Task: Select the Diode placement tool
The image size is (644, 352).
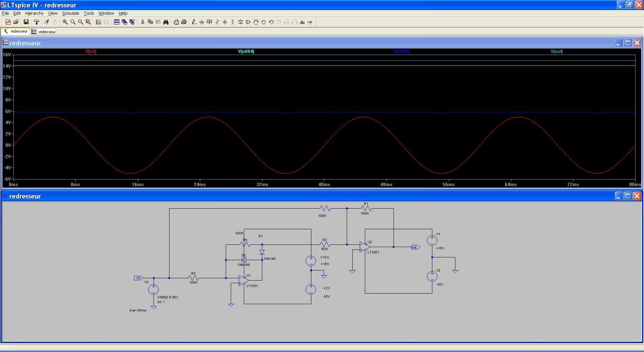Action: [240, 22]
